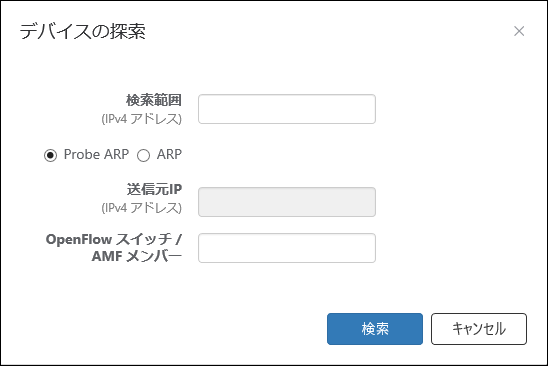Click the OpenFlow スイッチ label line
The width and height of the screenshot is (548, 366).
click(114, 239)
